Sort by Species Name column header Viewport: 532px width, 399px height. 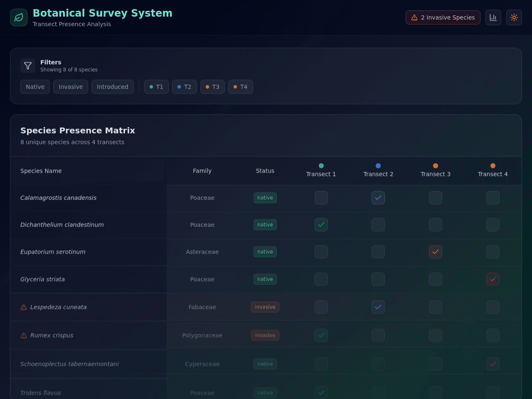click(x=41, y=171)
